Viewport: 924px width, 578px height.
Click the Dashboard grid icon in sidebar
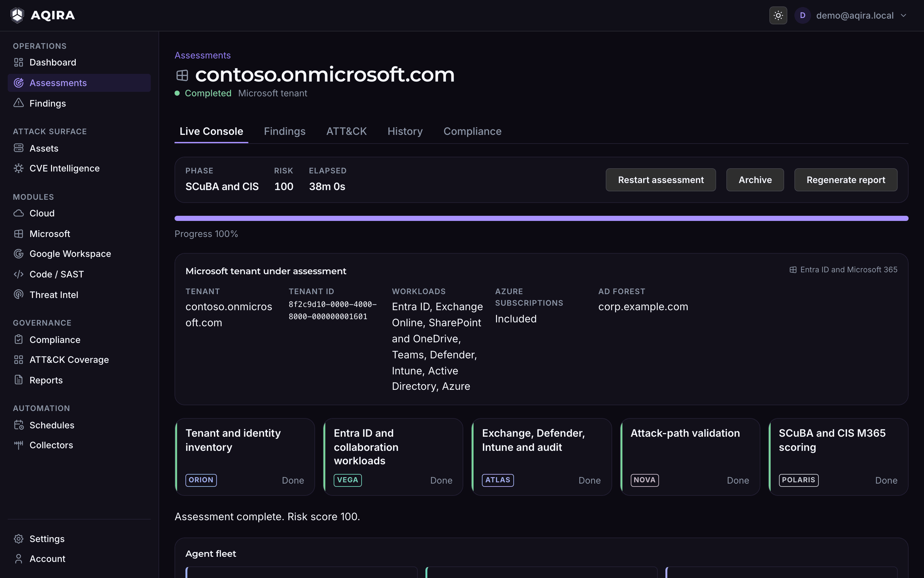(x=19, y=62)
